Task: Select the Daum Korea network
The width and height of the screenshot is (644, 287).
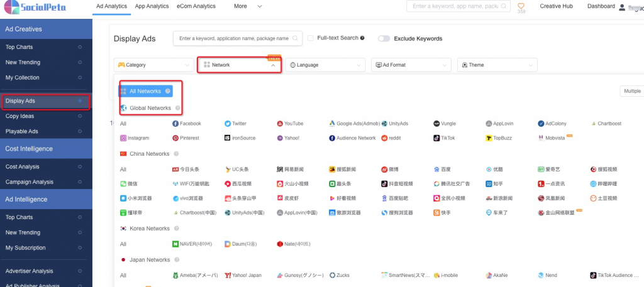Action: click(x=241, y=244)
